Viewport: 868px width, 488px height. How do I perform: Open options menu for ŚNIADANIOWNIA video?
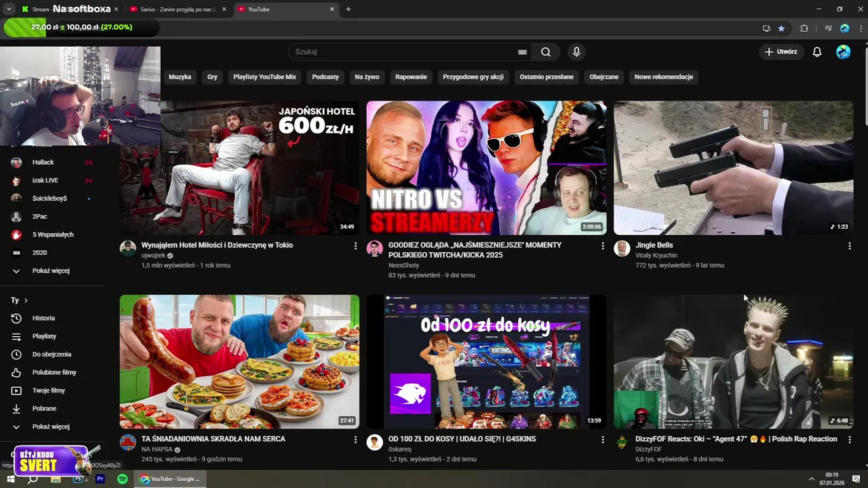(355, 440)
